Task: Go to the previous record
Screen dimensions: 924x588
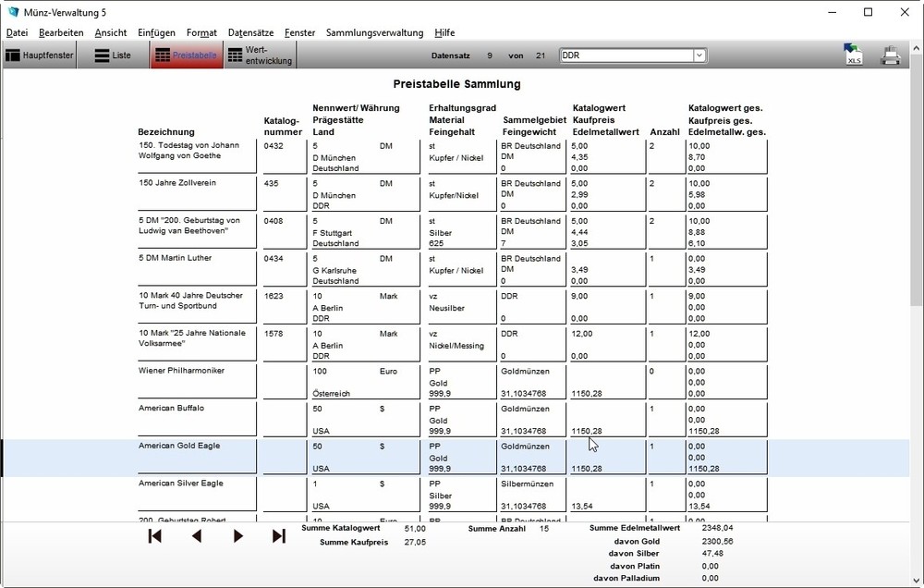Action: coord(196,535)
